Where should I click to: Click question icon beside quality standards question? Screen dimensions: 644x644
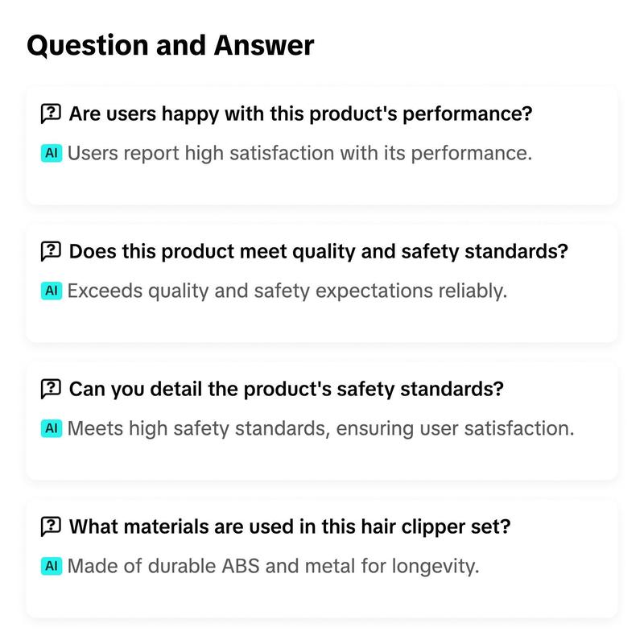(51, 251)
